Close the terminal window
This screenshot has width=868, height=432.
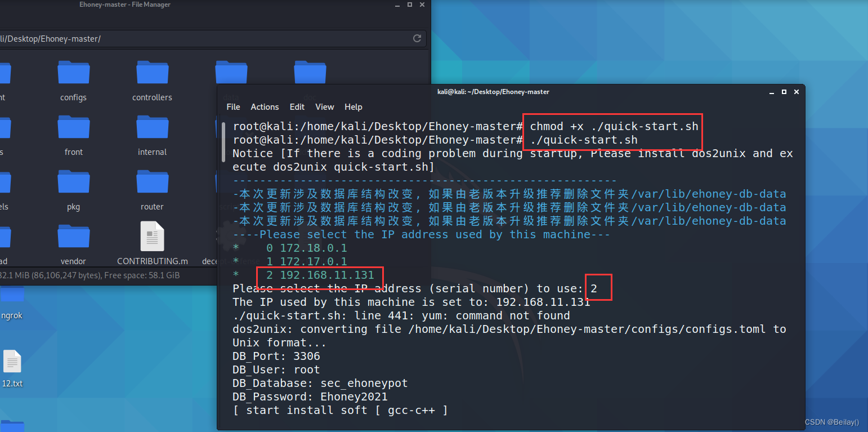pos(797,92)
